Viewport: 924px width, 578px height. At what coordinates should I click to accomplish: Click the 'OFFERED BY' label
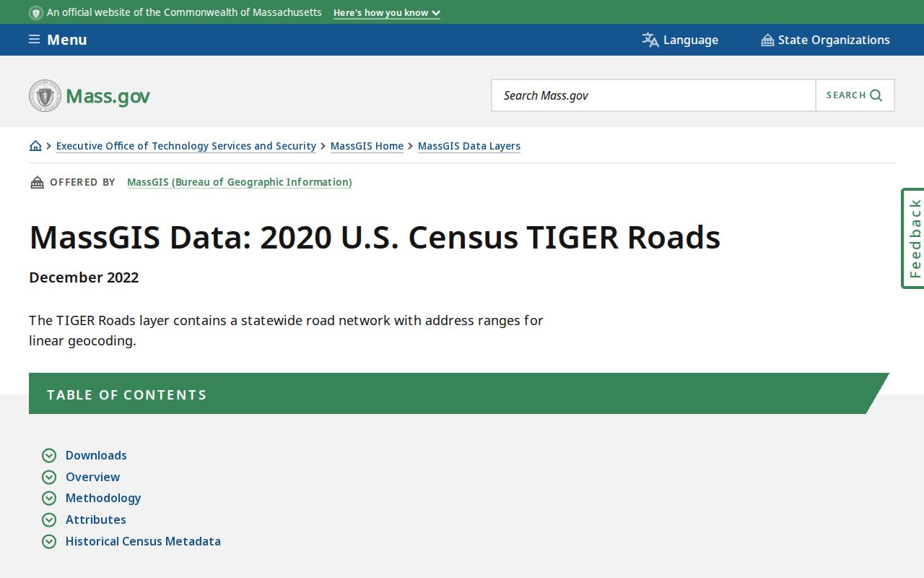point(82,182)
